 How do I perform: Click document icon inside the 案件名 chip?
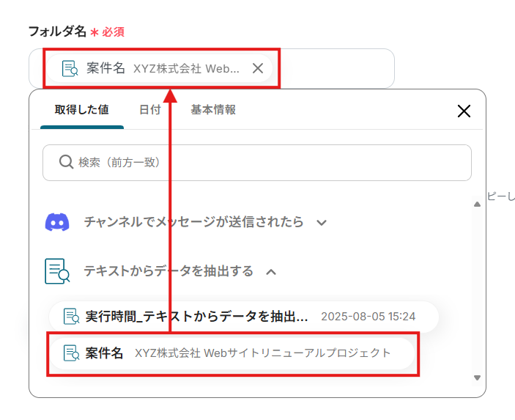tap(70, 68)
